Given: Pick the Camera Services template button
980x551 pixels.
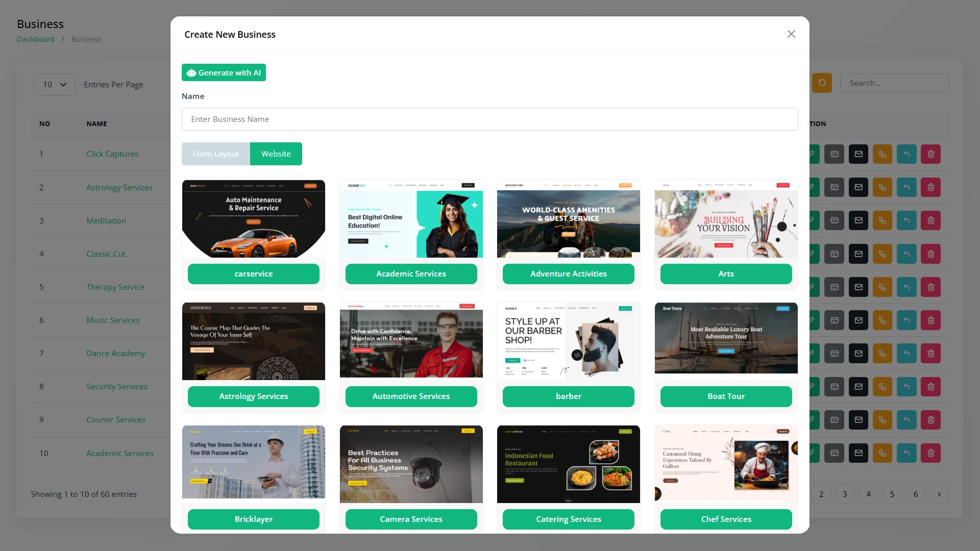Looking at the screenshot, I should tap(411, 519).
